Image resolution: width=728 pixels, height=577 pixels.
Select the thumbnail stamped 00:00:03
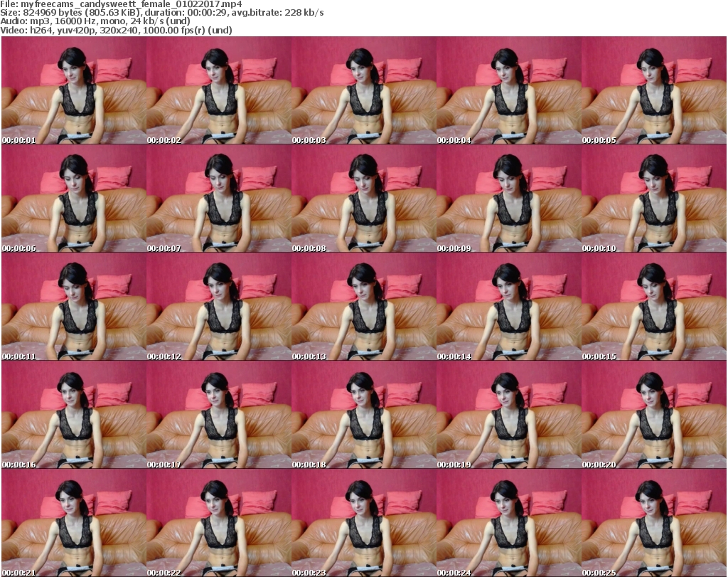pos(363,90)
